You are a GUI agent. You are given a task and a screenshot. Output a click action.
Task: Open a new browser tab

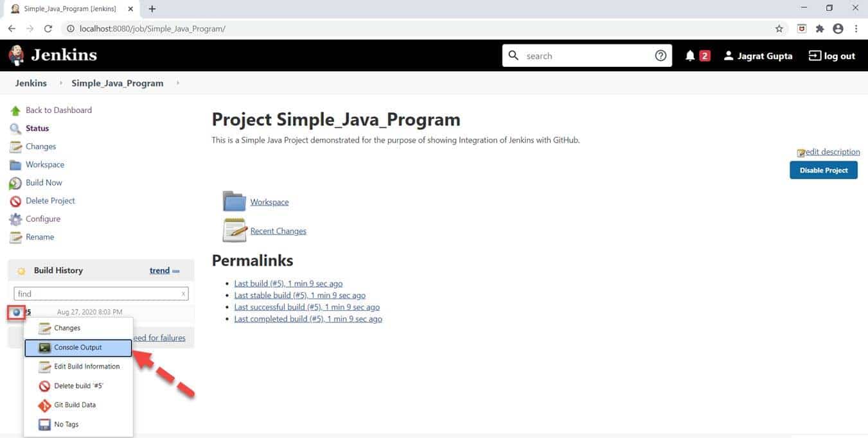(x=152, y=9)
